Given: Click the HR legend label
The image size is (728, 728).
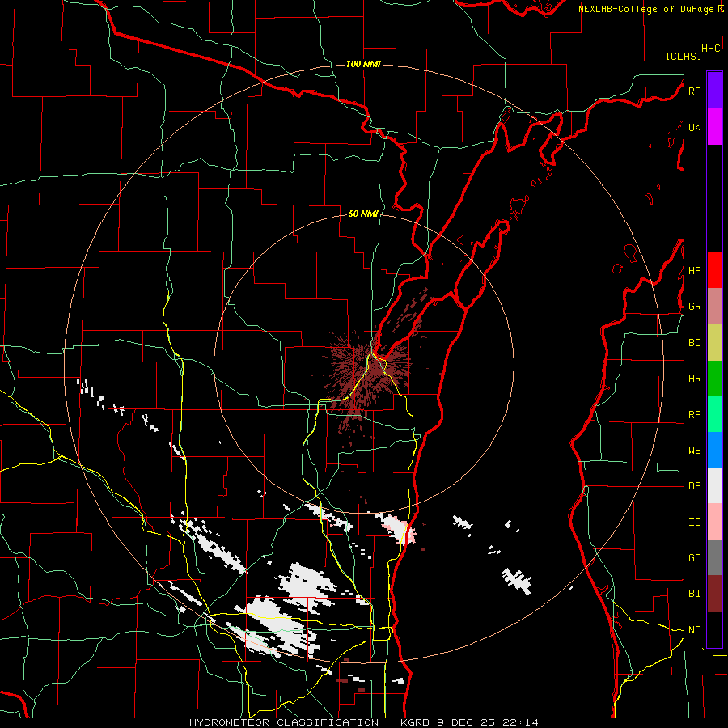Looking at the screenshot, I should 694,379.
